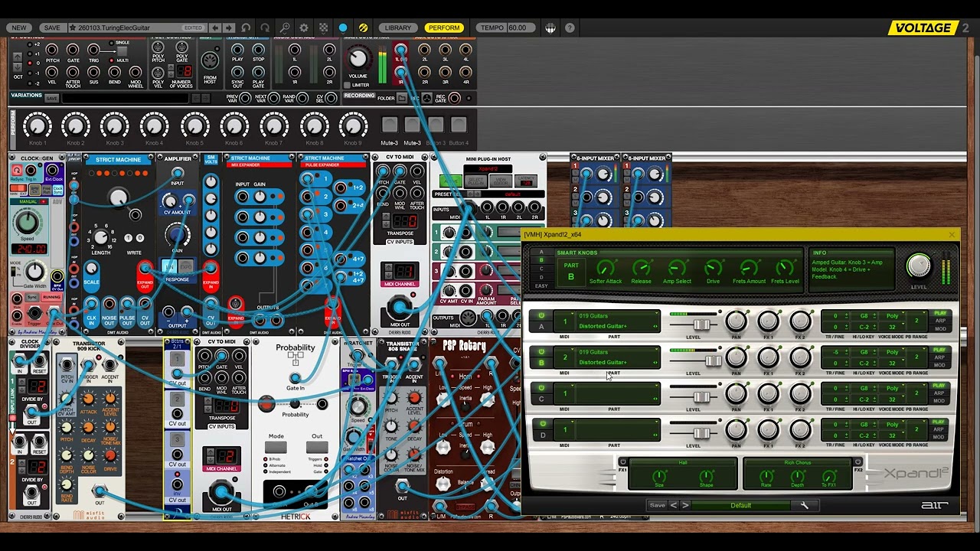
Task: Go to next preset with right arrow
Action: [228, 28]
